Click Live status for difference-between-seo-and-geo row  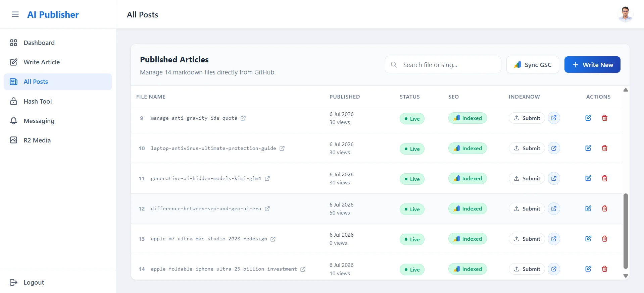point(412,209)
